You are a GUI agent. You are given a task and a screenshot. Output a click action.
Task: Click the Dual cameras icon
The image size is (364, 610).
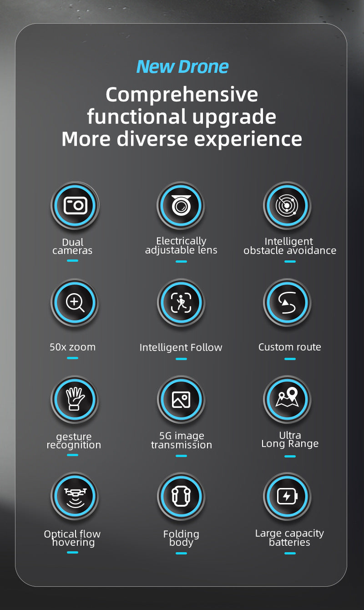coord(75,206)
